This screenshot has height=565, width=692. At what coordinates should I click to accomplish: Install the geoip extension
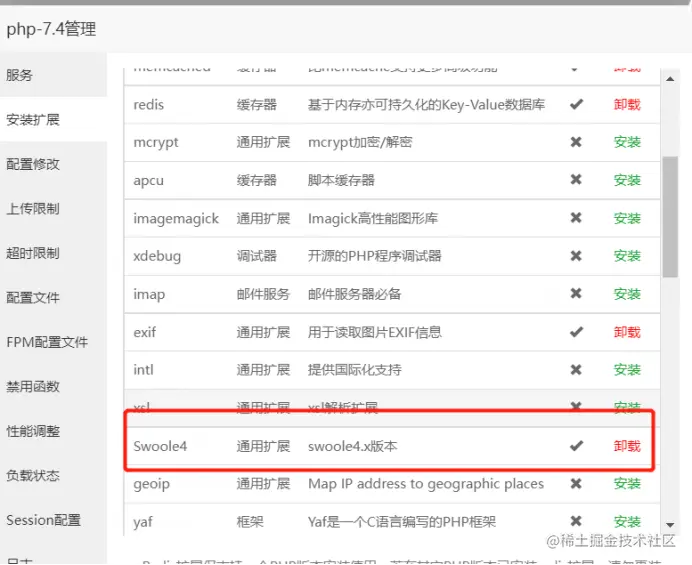[627, 484]
